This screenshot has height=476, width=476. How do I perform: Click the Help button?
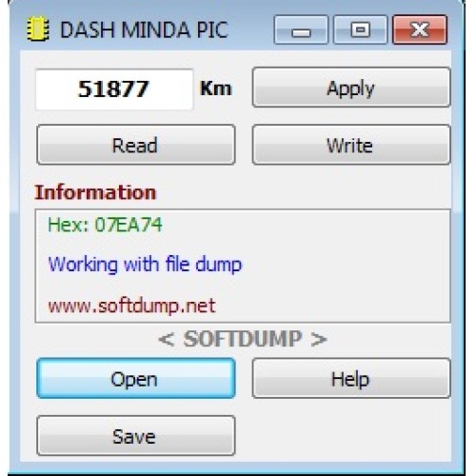[351, 378]
